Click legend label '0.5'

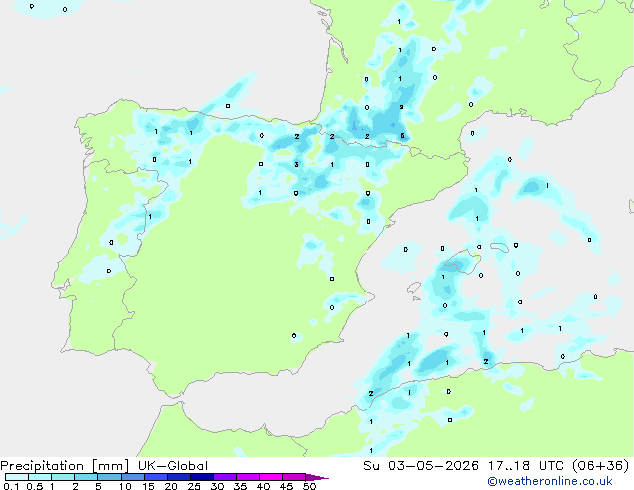[x=35, y=486]
